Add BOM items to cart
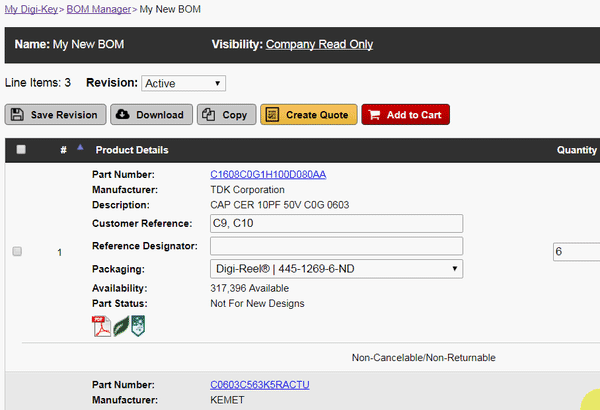 [x=406, y=115]
